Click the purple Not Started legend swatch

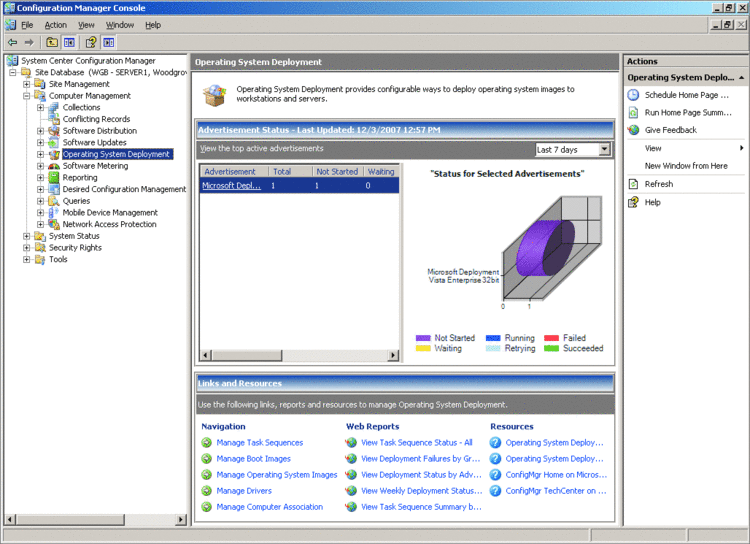[x=422, y=338]
